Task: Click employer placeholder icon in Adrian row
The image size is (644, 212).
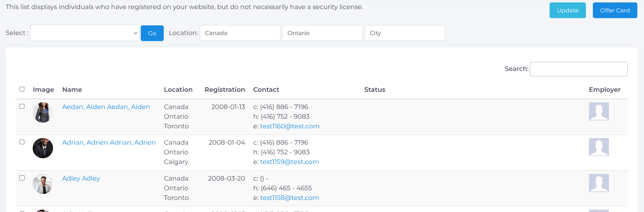Action: click(x=599, y=147)
